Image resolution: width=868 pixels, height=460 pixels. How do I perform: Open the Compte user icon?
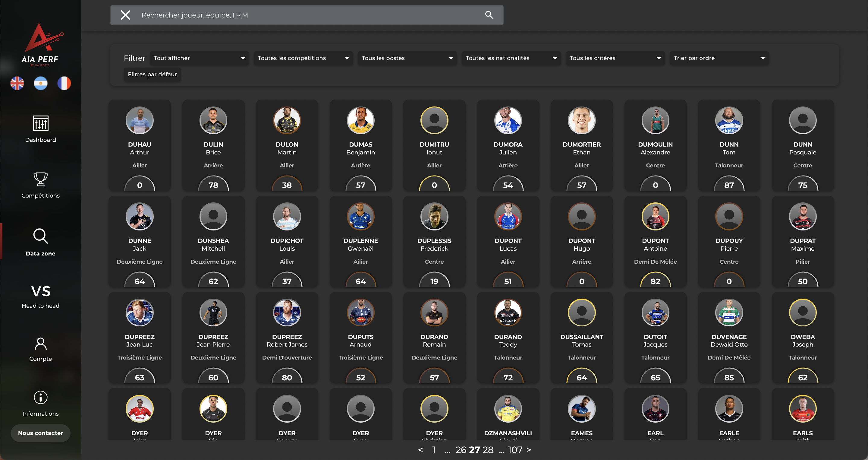pyautogui.click(x=40, y=344)
